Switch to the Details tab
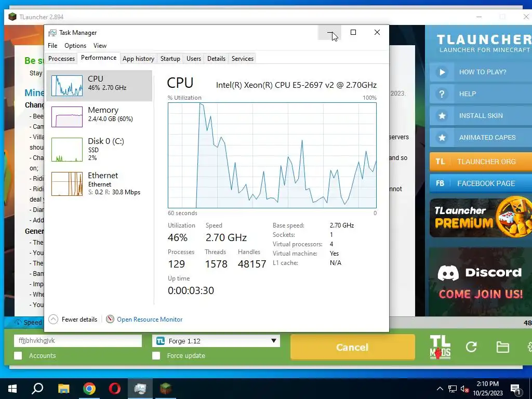This screenshot has width=532, height=399. point(217,59)
